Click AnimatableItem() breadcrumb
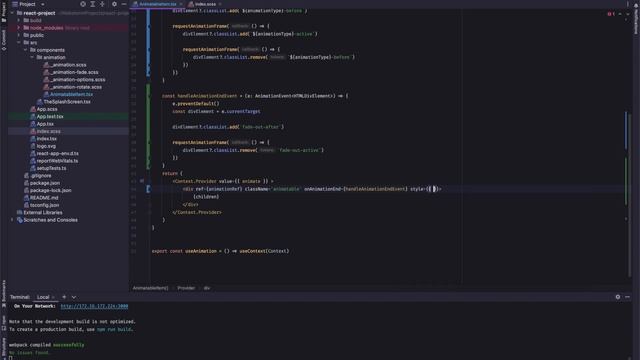The width and height of the screenshot is (640, 360). [150, 288]
